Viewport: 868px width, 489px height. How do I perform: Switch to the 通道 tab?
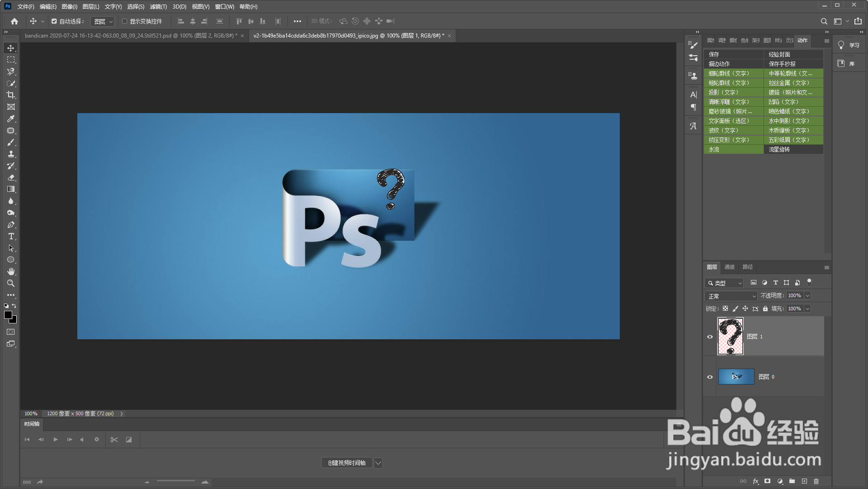(x=729, y=267)
